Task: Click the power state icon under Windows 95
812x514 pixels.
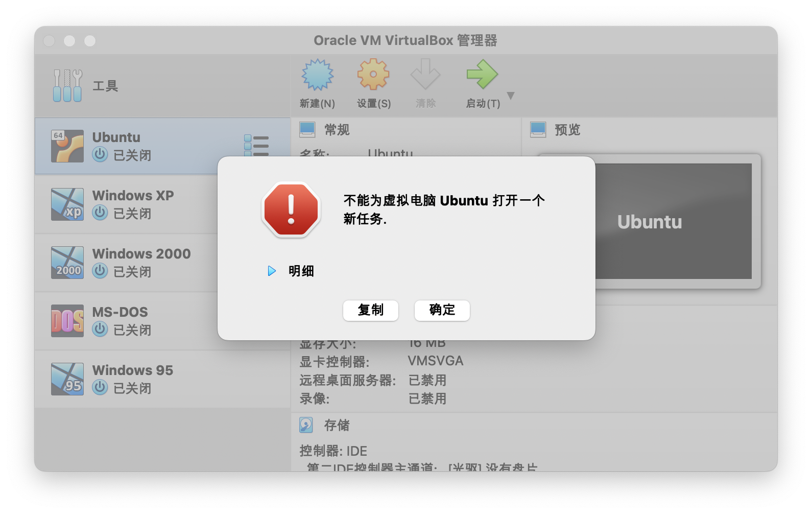Action: [x=100, y=387]
